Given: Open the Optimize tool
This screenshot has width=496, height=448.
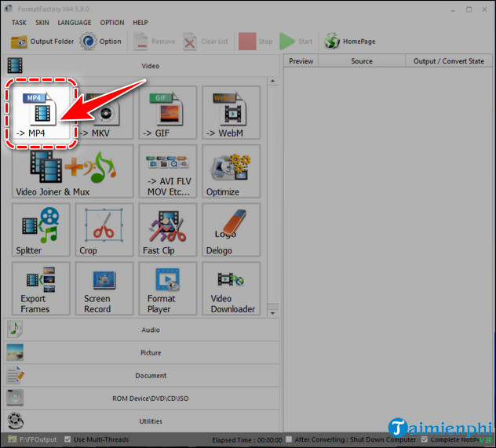Looking at the screenshot, I should point(232,171).
